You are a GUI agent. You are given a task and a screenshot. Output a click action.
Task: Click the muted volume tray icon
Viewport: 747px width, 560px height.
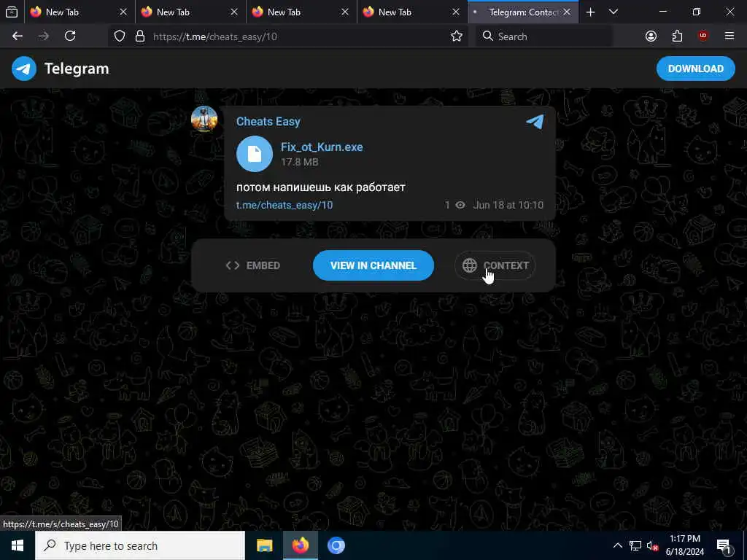(652, 545)
